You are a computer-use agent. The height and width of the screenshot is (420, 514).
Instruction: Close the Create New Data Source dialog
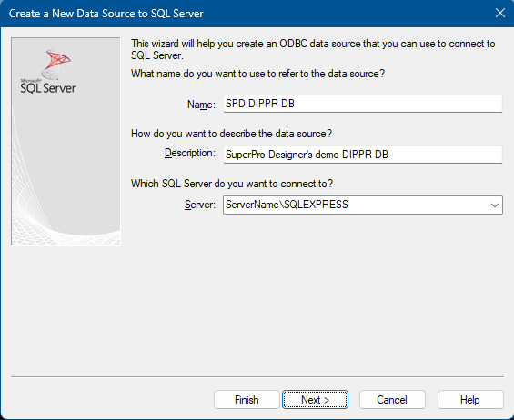[x=500, y=13]
